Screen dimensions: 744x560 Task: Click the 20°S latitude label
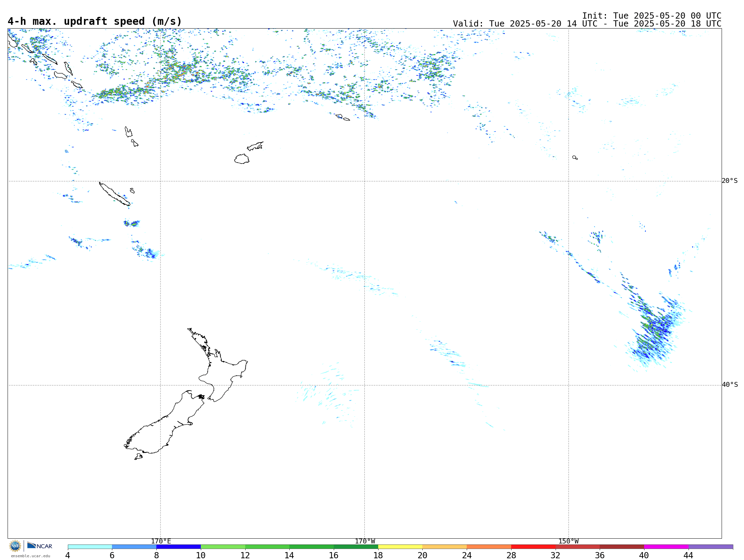click(x=730, y=181)
